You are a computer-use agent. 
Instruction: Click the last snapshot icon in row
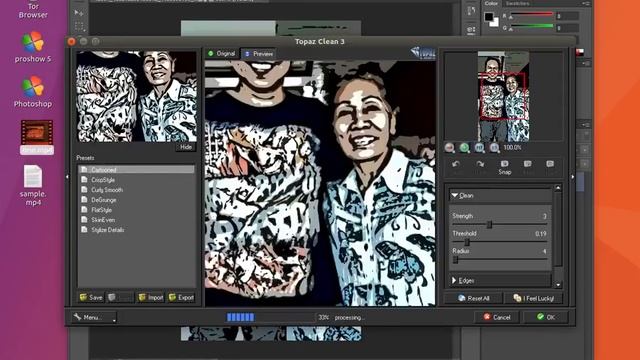click(550, 164)
